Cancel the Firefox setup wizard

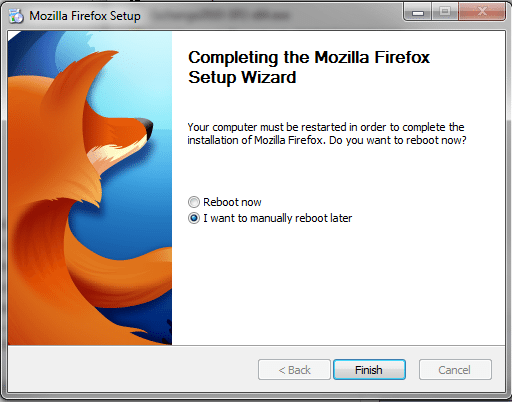455,370
